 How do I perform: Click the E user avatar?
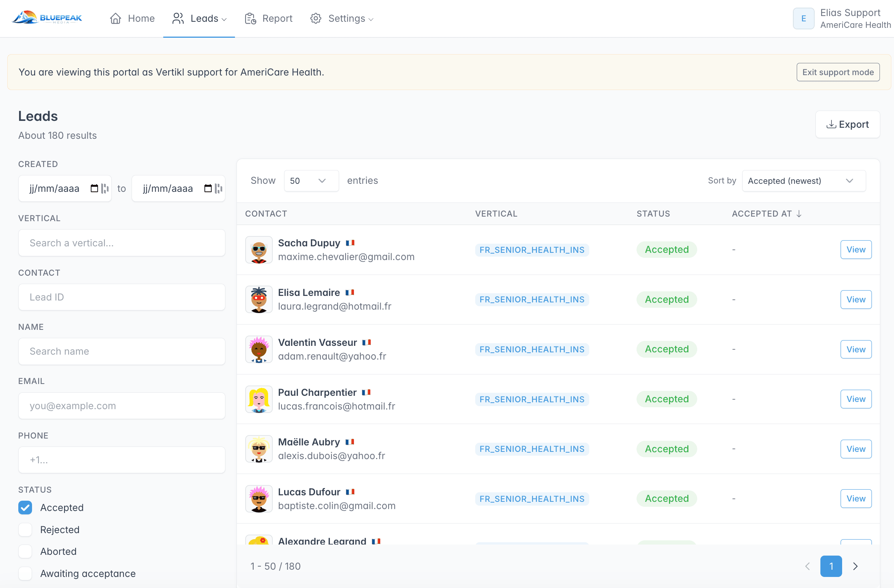[x=804, y=18]
